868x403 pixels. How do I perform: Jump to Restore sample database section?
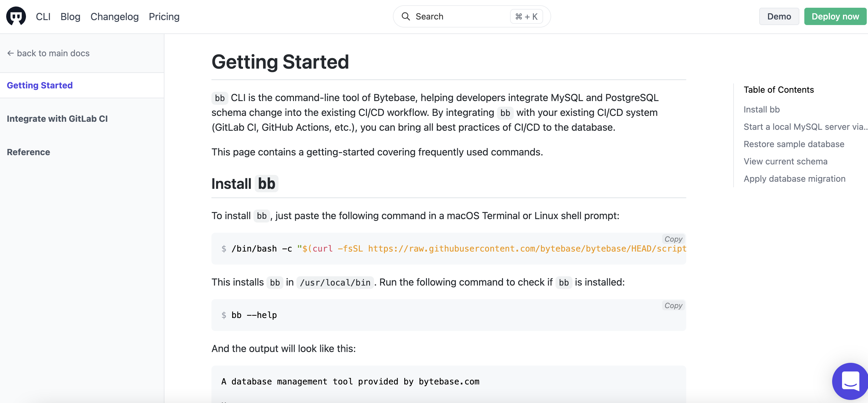click(x=794, y=144)
